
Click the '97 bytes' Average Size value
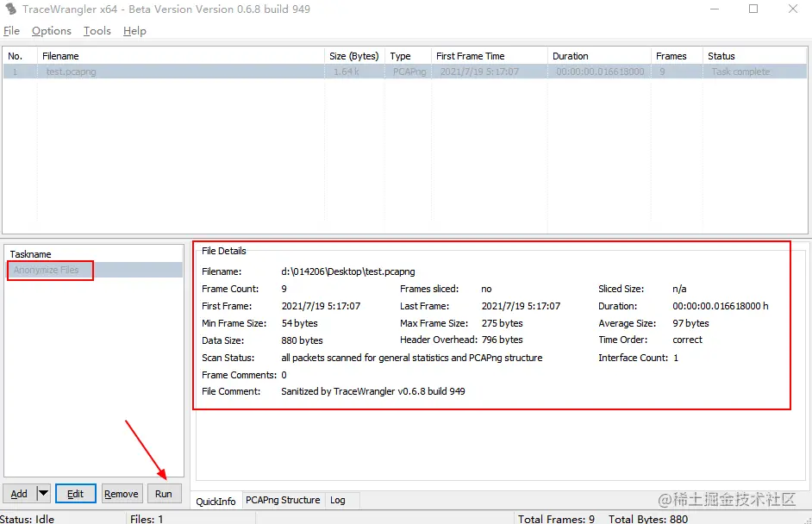click(x=690, y=323)
